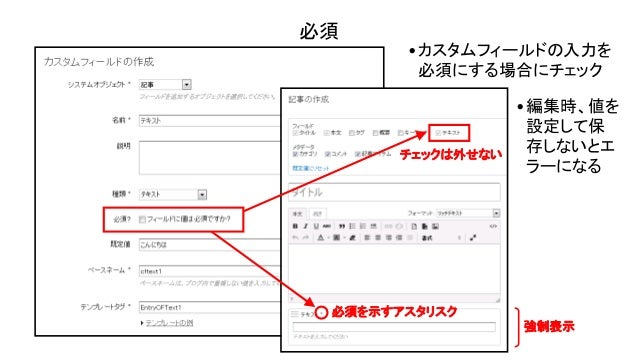The image size is (638, 360).
Task: Click the タイトル title input field
Action: tap(394, 192)
